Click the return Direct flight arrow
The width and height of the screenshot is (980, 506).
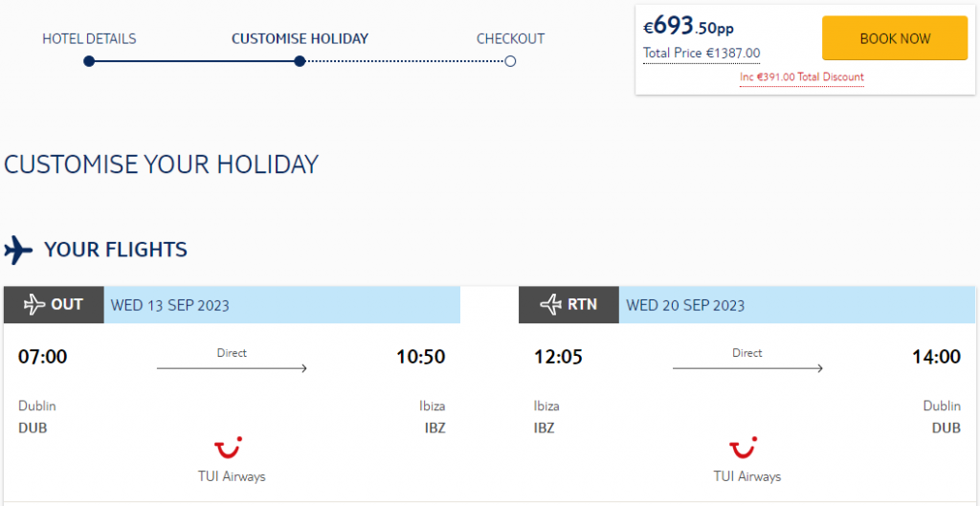tap(747, 368)
